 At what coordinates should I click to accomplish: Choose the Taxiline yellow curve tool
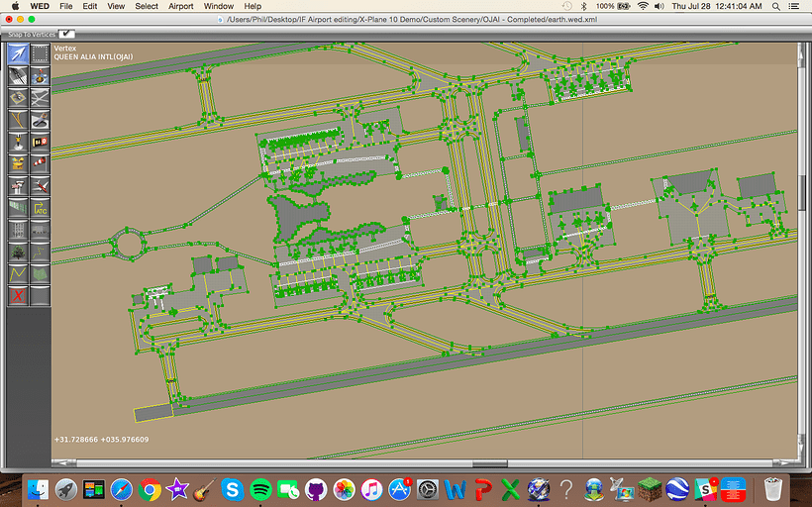click(x=18, y=120)
